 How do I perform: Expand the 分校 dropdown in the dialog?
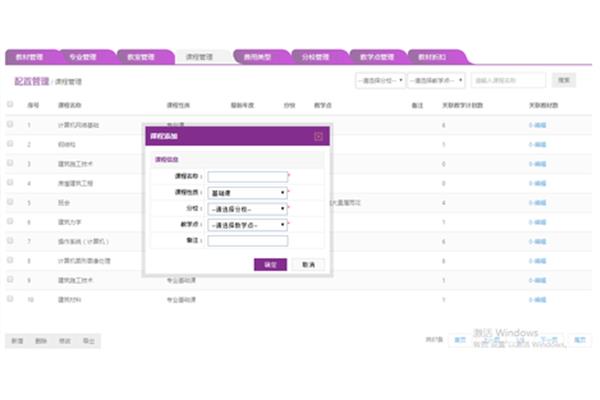pyautogui.click(x=248, y=209)
